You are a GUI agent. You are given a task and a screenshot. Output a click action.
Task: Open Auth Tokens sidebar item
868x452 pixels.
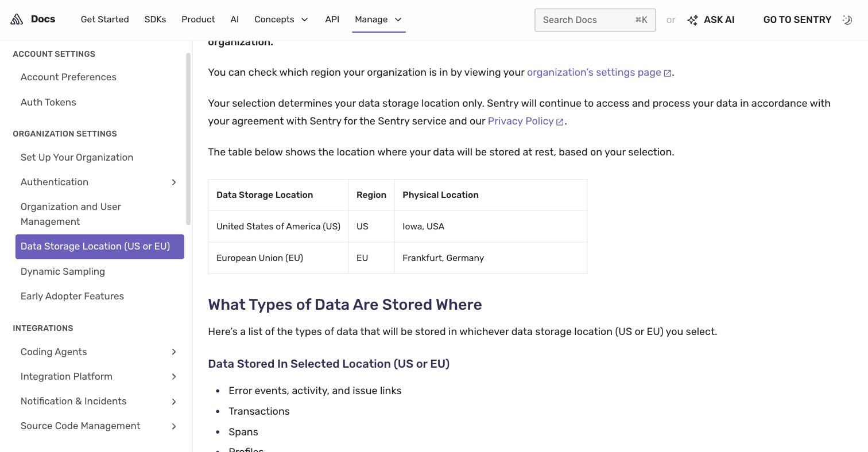[x=48, y=102]
